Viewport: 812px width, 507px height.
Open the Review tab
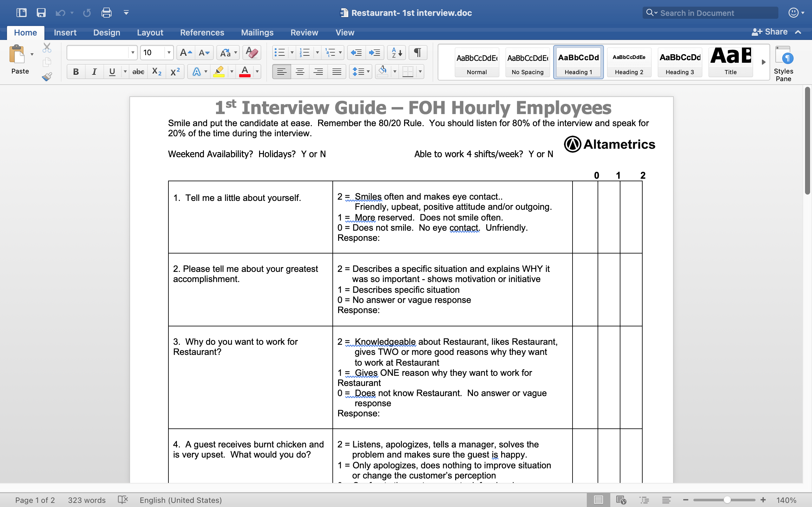304,33
